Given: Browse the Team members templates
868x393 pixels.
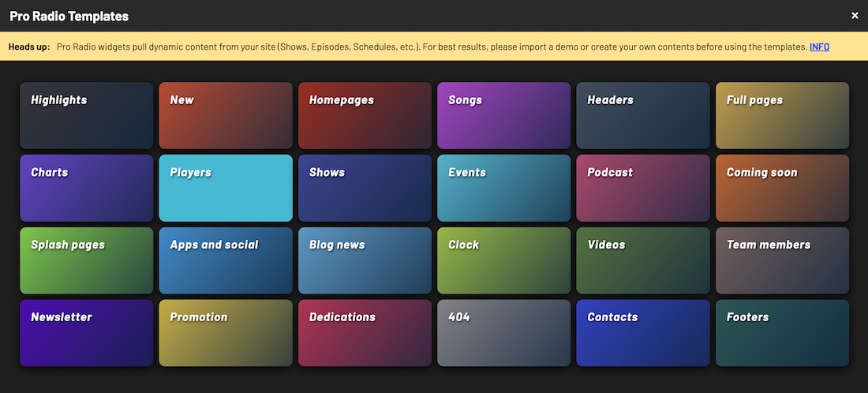Looking at the screenshot, I should pyautogui.click(x=782, y=260).
